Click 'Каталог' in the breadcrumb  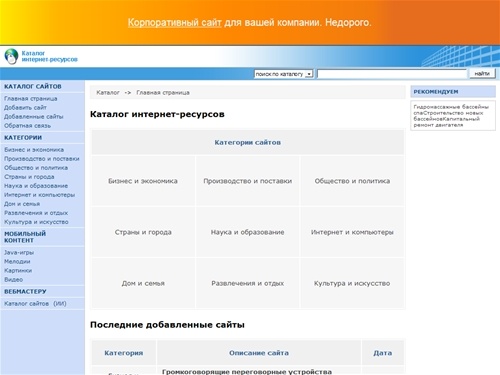coord(108,93)
